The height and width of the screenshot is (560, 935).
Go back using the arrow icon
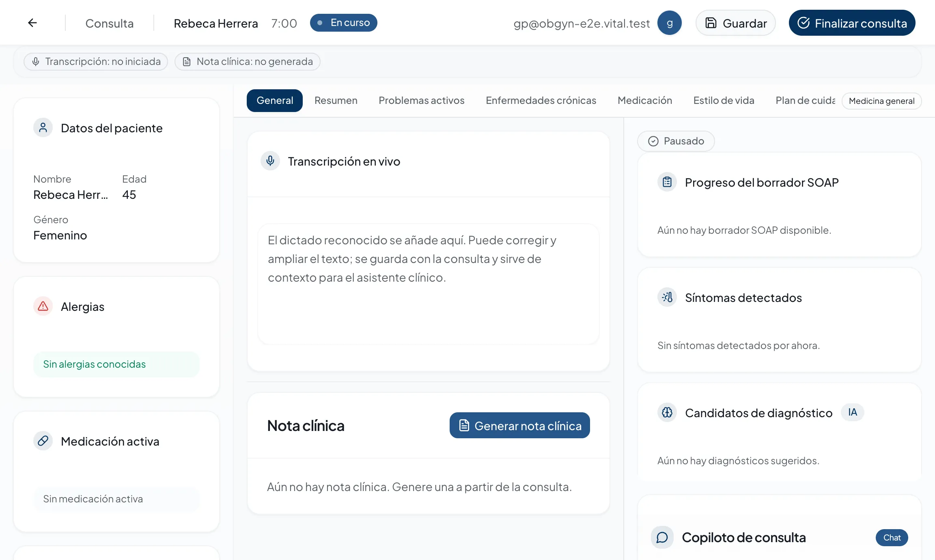(x=32, y=23)
